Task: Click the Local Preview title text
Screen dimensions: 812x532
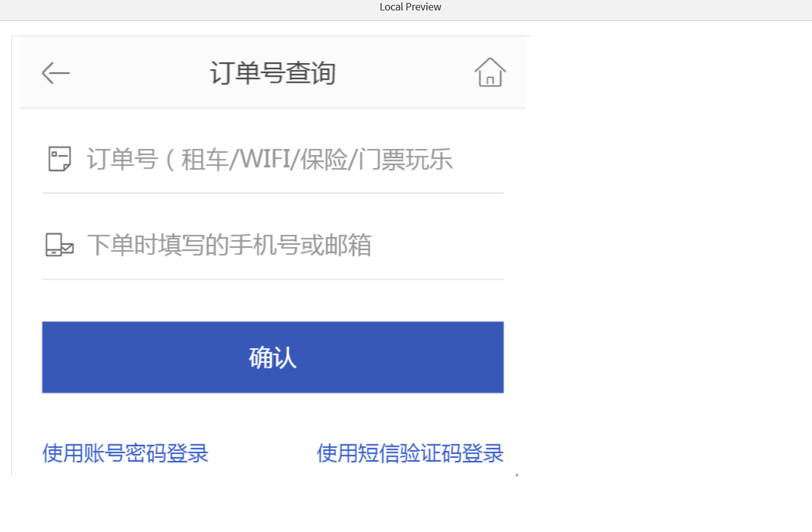Action: coord(410,7)
